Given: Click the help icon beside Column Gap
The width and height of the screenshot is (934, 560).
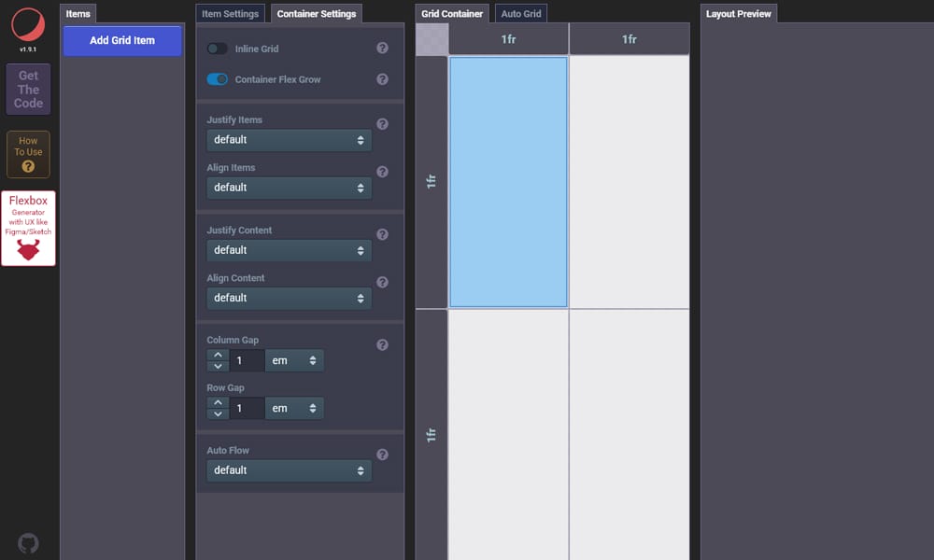Looking at the screenshot, I should [382, 344].
